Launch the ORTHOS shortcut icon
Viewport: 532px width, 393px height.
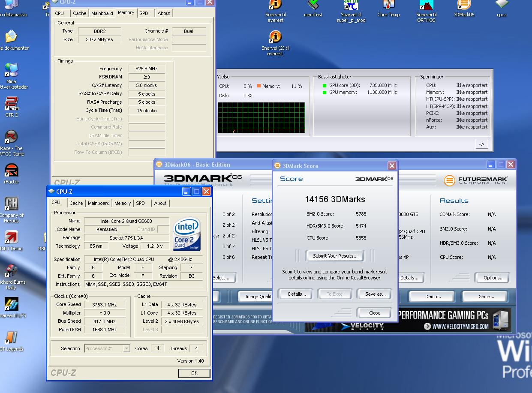426,5
